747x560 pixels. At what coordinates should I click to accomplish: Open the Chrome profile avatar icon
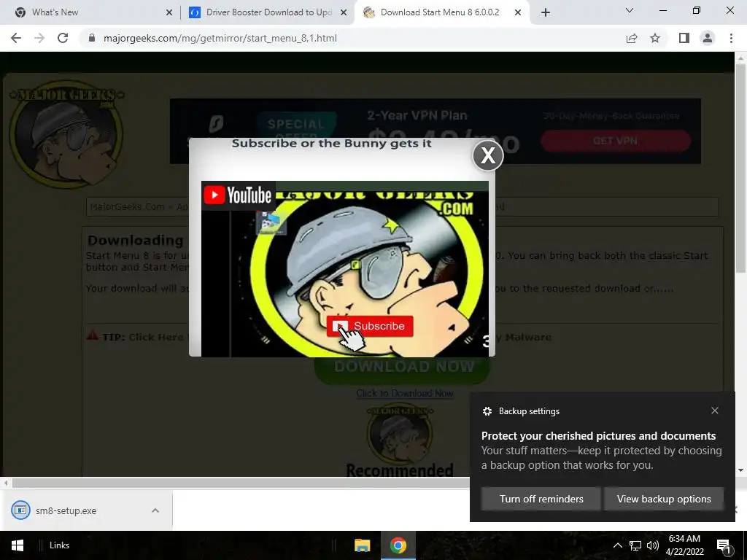click(708, 38)
